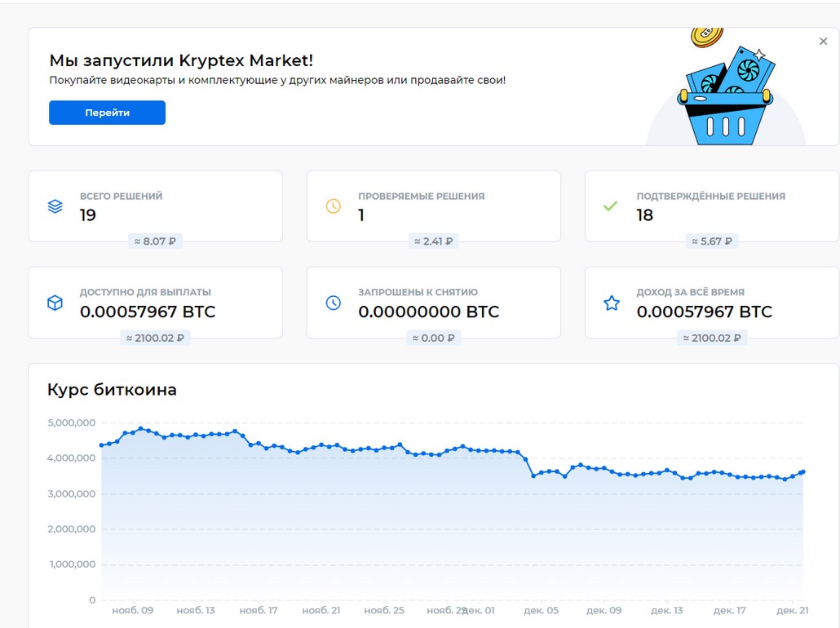
Task: Click the cube icon for Доступно для выплаты
Action: pyautogui.click(x=55, y=303)
